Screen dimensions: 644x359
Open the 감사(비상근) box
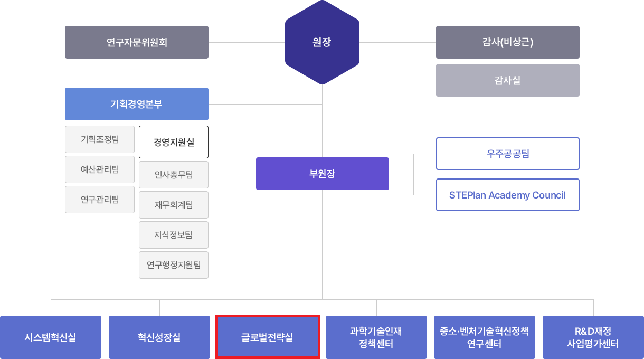[508, 42]
